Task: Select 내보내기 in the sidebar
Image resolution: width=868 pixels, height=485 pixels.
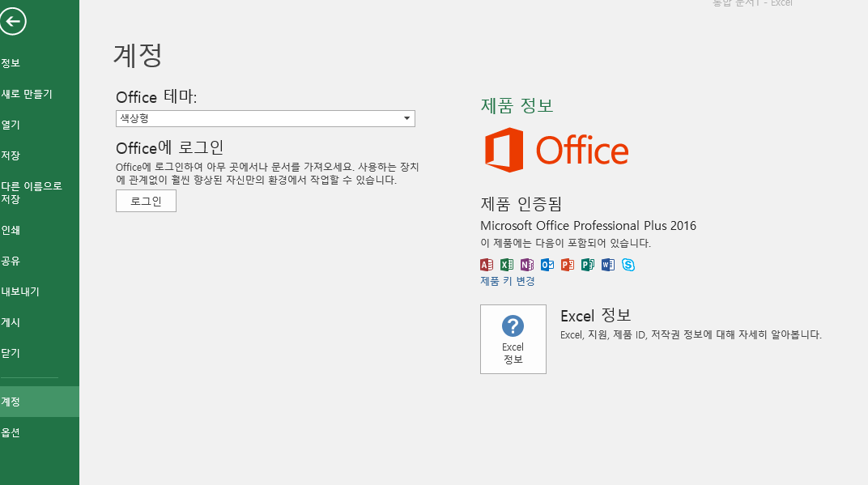Action: [x=40, y=291]
